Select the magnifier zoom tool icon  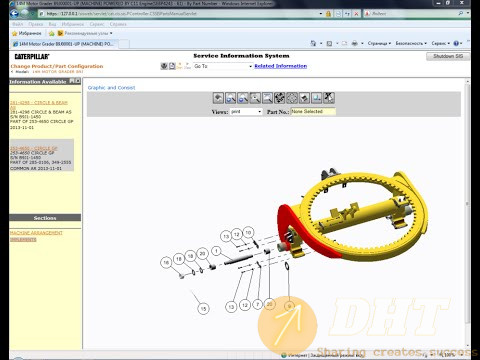point(255,98)
